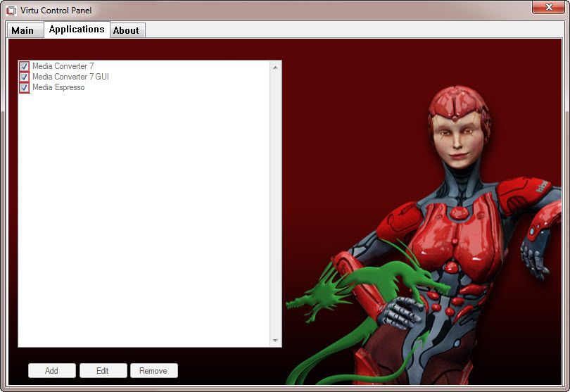The width and height of the screenshot is (570, 392).
Task: Highlight the Media Converter 7 GUI entry
Action: 70,77
